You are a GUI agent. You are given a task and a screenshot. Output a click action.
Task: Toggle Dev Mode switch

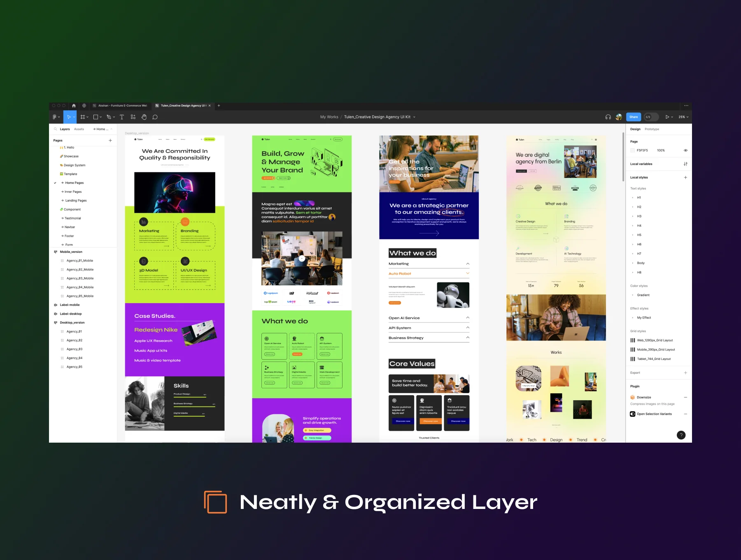click(651, 117)
